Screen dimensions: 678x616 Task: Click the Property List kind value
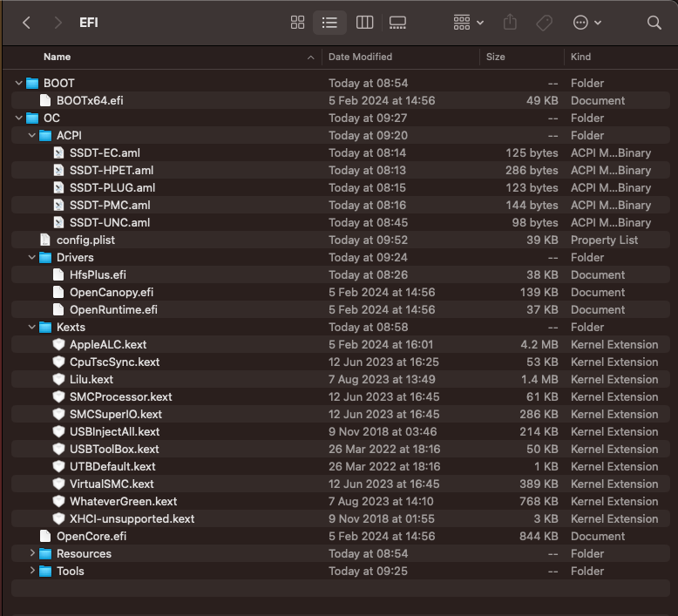(604, 240)
